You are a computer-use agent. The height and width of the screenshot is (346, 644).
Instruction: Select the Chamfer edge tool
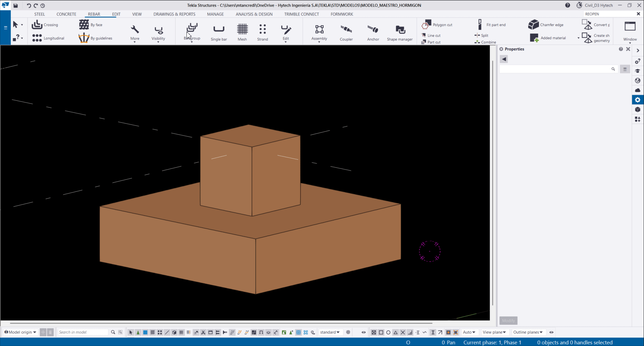coord(546,25)
